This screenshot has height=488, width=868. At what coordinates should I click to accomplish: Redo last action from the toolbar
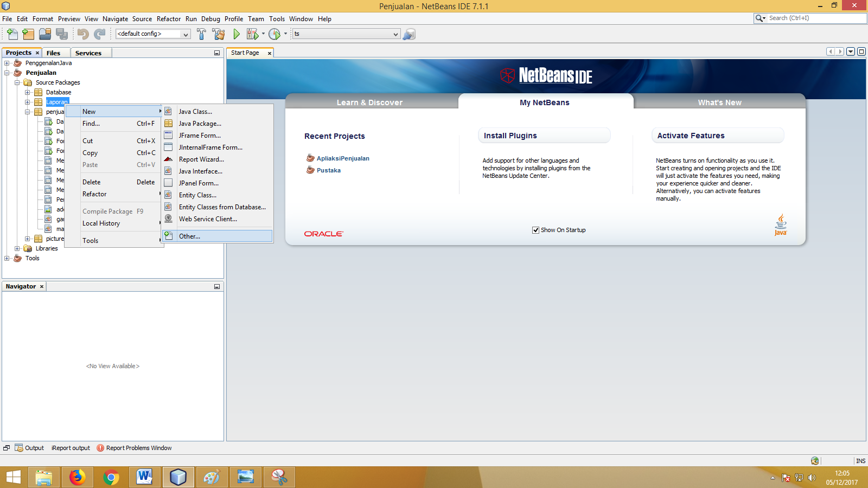[99, 34]
